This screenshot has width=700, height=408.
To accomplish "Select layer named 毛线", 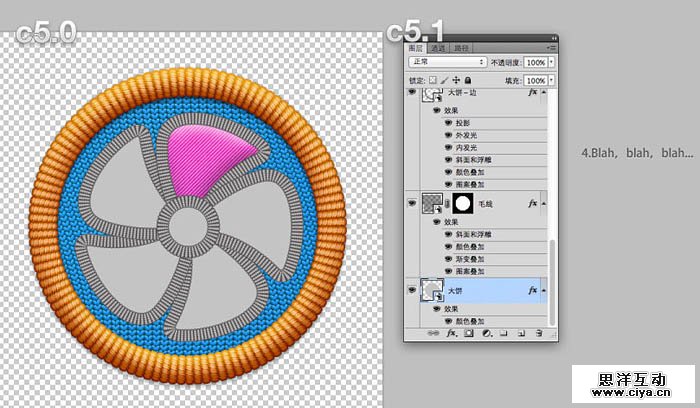I will point(485,204).
